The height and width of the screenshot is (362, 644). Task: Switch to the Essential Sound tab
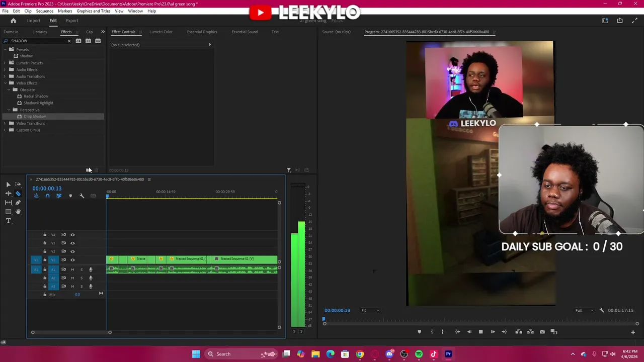pos(245,32)
